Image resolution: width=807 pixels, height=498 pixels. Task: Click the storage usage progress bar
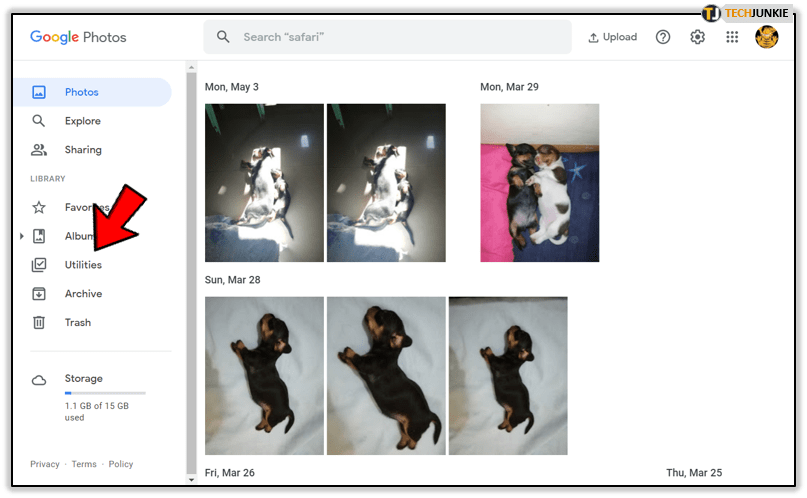coord(105,393)
